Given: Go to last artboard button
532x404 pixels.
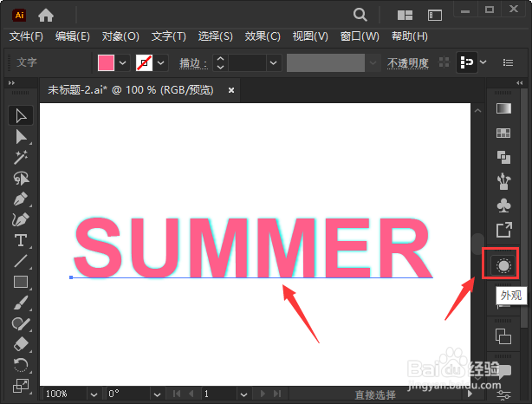Looking at the screenshot, I should [277, 394].
